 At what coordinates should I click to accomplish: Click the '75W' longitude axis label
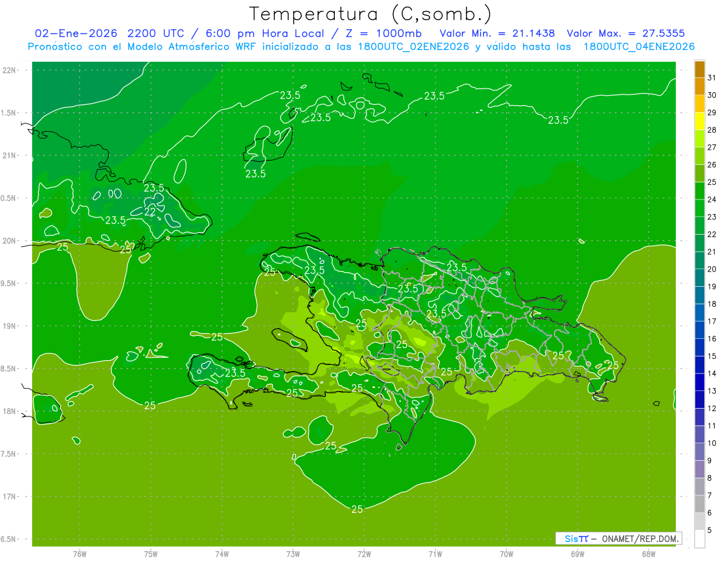[x=151, y=554]
